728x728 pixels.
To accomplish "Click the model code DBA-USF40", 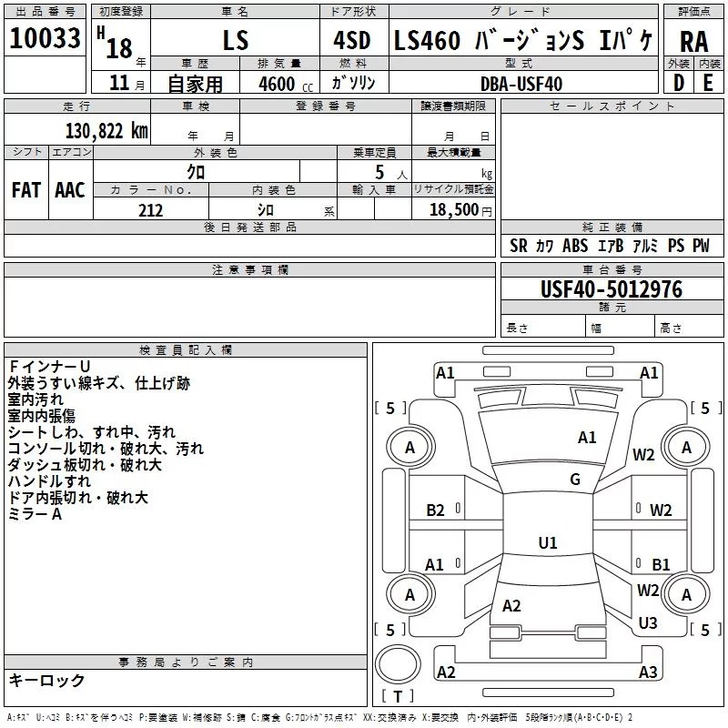I will click(x=521, y=83).
